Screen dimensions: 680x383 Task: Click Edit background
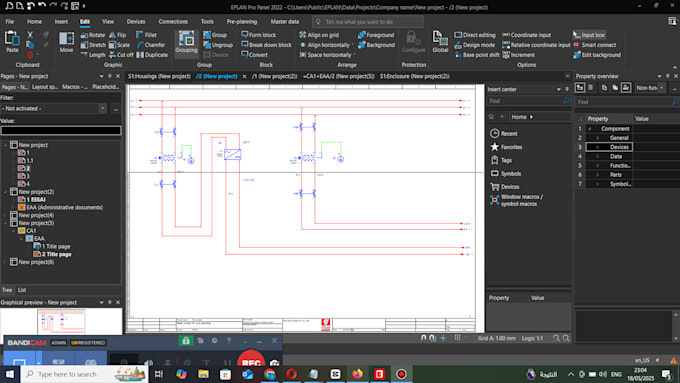click(597, 55)
